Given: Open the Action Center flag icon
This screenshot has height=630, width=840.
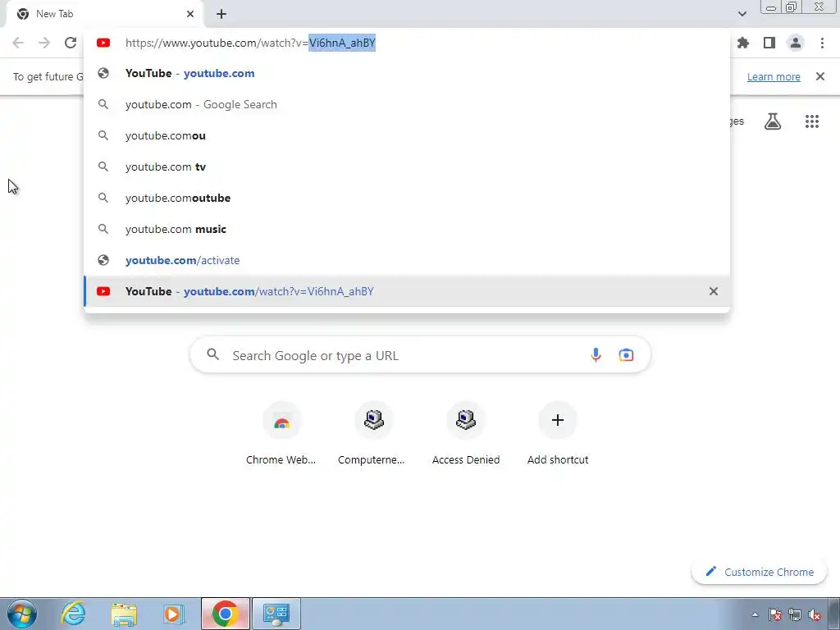Looking at the screenshot, I should (774, 614).
